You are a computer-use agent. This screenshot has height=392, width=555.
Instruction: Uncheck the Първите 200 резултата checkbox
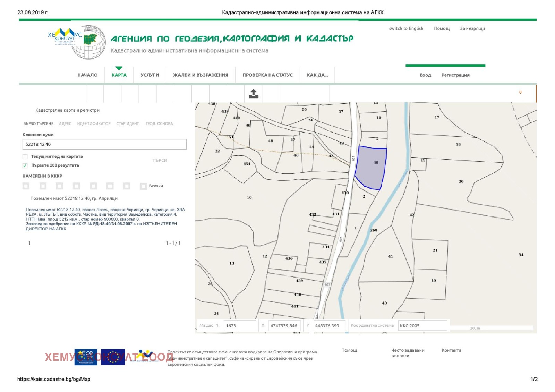25,166
